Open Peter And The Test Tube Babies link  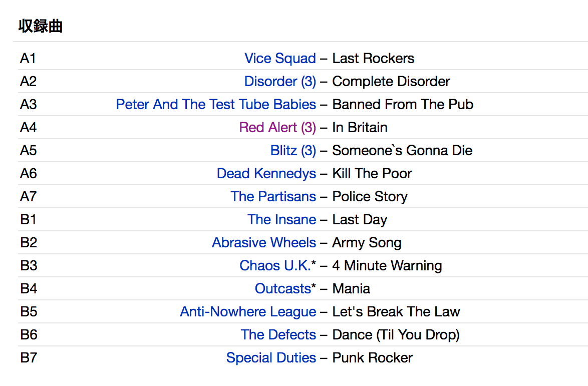[x=216, y=105]
